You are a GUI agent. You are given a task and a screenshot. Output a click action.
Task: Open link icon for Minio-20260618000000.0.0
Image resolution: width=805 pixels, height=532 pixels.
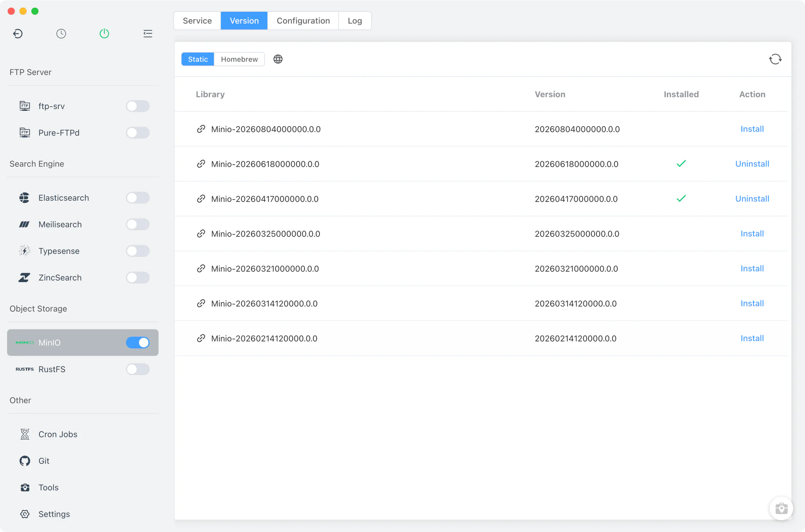click(x=201, y=164)
